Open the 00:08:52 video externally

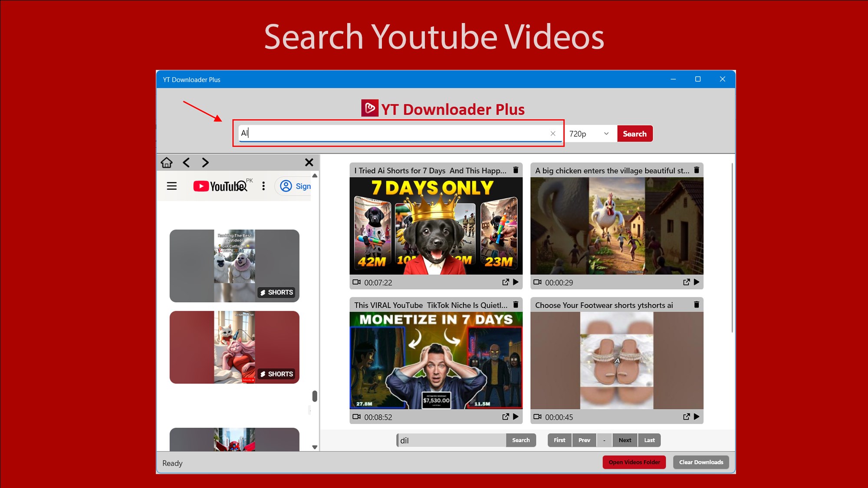(x=506, y=417)
